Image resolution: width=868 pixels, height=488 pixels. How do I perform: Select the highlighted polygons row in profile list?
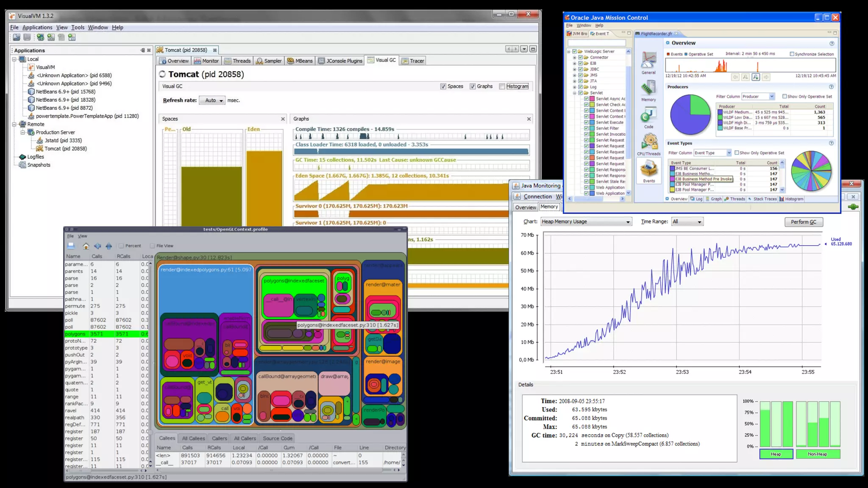coord(106,334)
